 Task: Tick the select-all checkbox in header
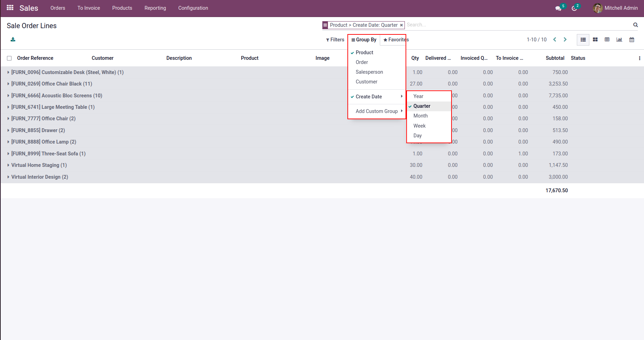point(9,58)
